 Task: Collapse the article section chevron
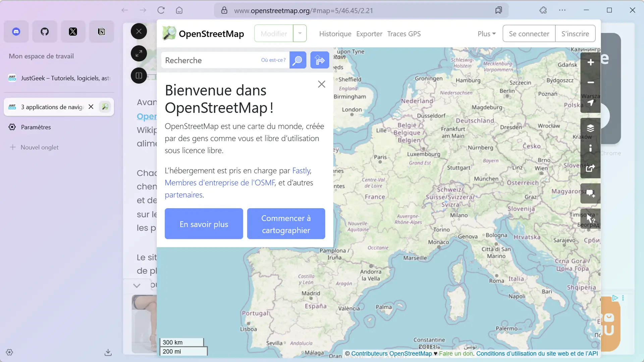137,286
